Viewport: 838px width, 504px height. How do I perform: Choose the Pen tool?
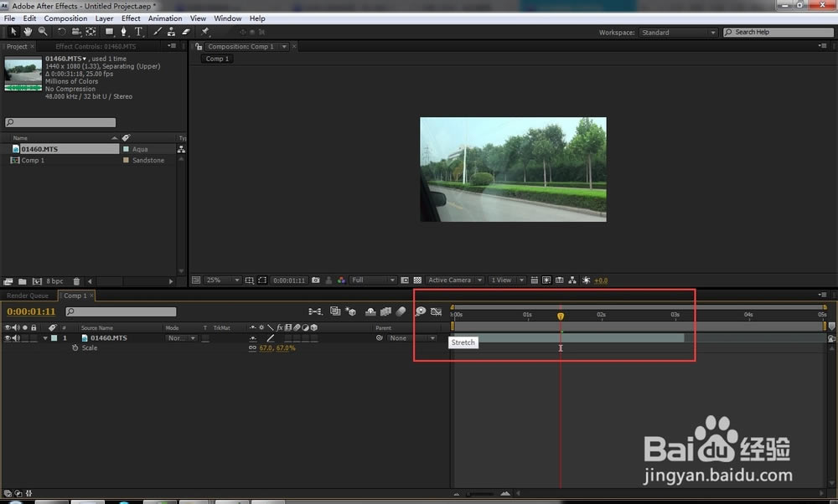click(x=124, y=31)
